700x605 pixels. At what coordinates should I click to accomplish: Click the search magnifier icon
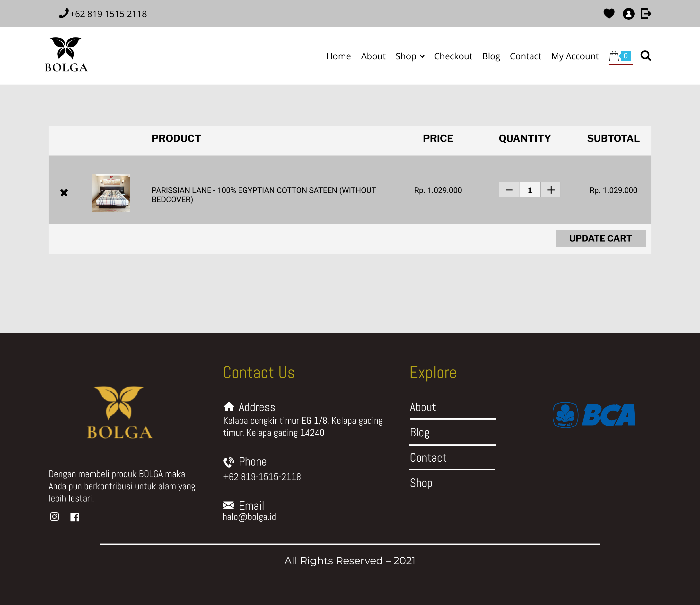646,56
